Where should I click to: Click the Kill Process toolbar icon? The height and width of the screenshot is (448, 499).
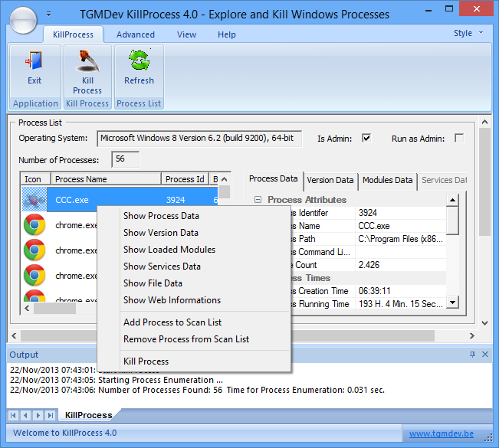click(87, 60)
